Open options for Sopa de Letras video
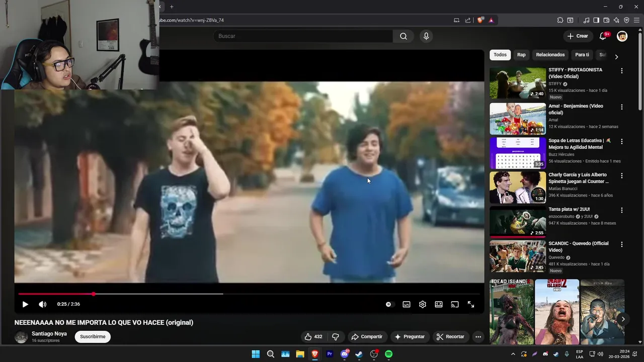This screenshot has width=644, height=362. (622, 142)
